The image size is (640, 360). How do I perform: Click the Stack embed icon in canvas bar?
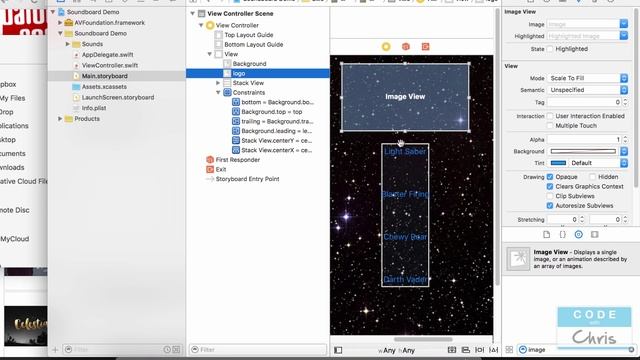point(452,350)
